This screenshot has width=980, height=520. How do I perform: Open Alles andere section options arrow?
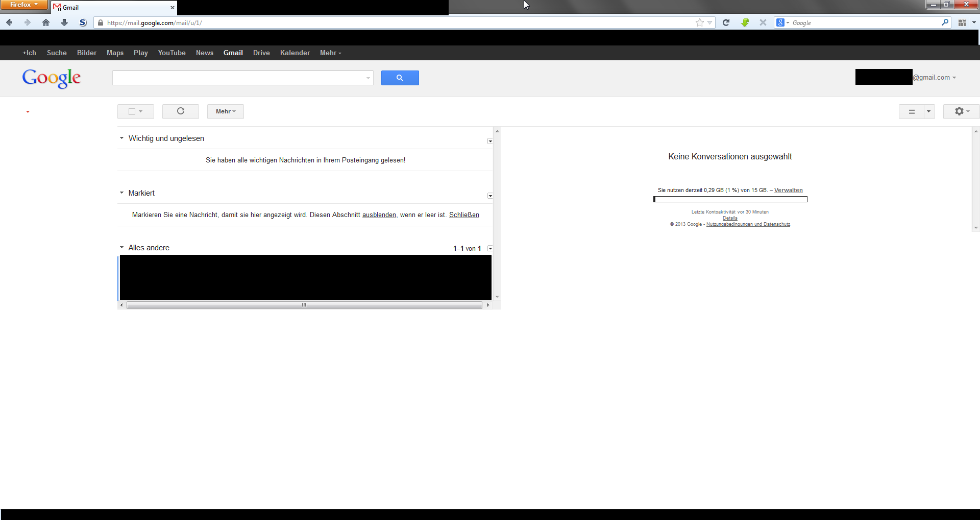tap(490, 248)
